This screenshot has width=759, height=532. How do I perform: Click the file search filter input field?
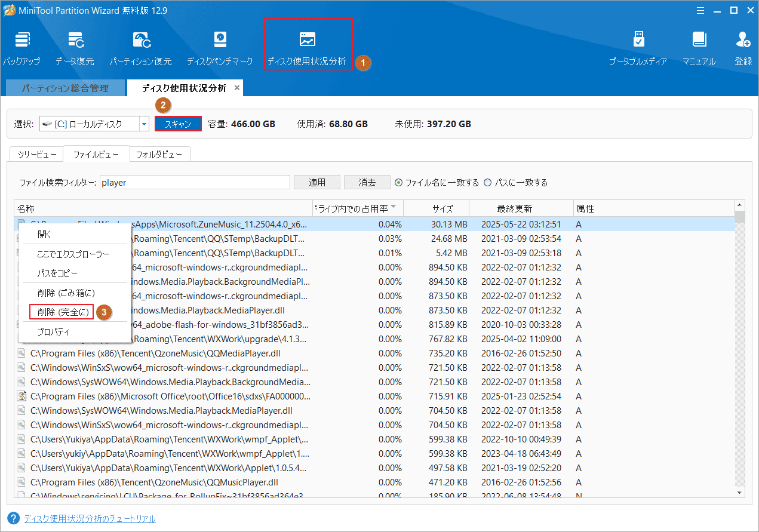[x=195, y=182]
